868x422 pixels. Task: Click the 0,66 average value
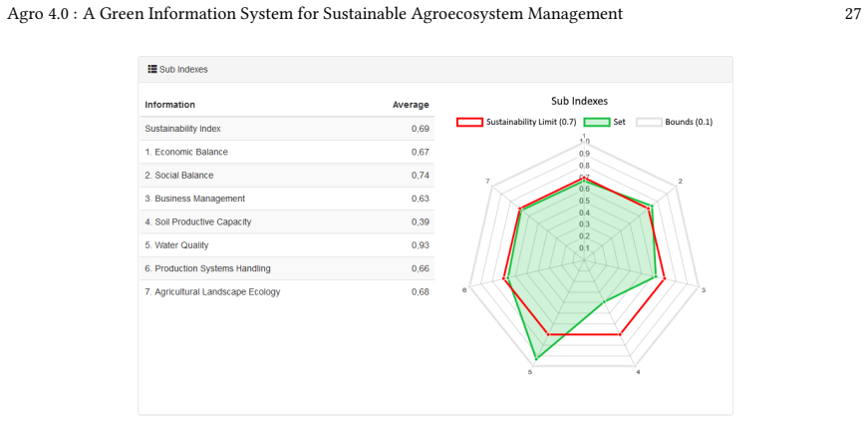point(421,268)
